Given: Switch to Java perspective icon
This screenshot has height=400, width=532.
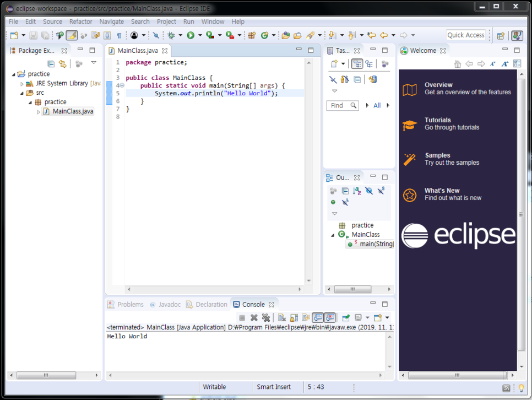Looking at the screenshot, I should 518,35.
